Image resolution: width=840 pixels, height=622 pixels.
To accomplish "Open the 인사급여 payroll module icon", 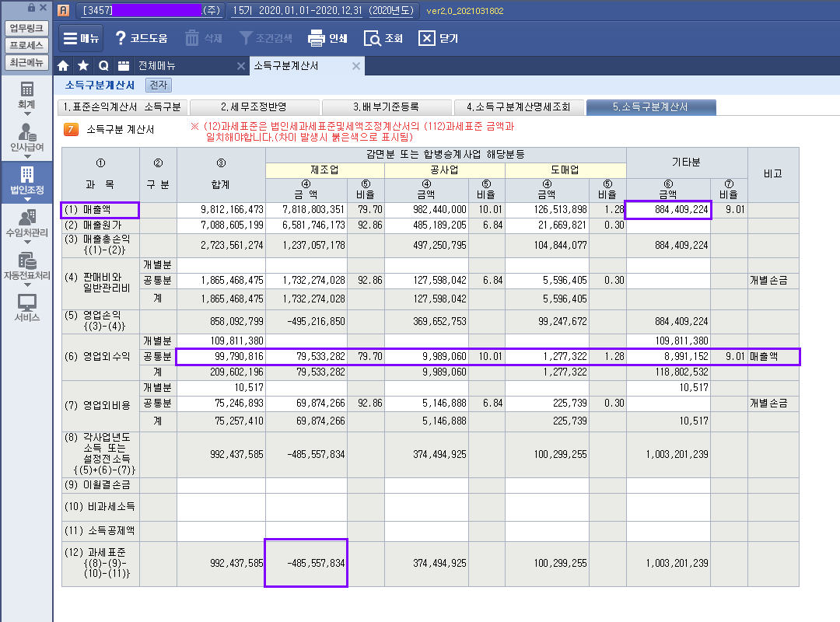I will (26, 131).
